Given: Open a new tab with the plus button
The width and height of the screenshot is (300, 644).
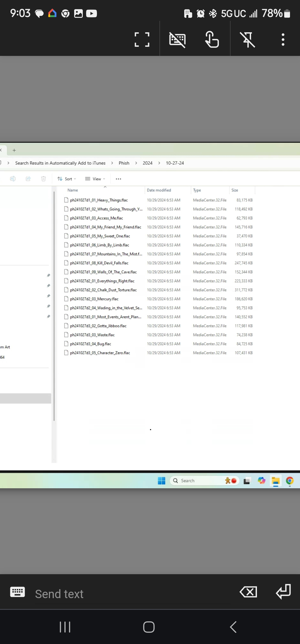Looking at the screenshot, I should click(14, 150).
